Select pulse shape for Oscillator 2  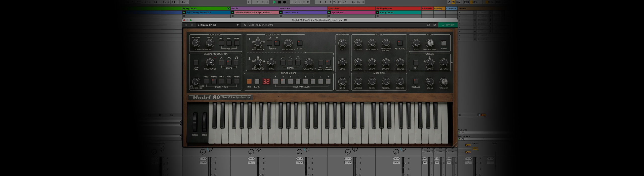(x=298, y=62)
